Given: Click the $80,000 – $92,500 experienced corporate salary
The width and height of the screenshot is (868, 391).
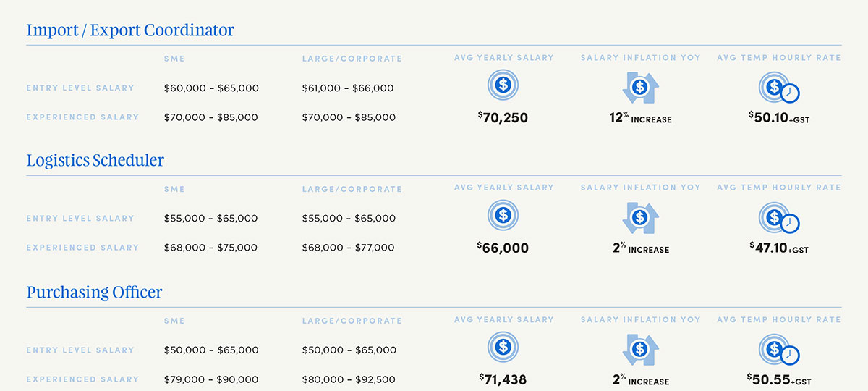Looking at the screenshot, I should click(x=349, y=379).
